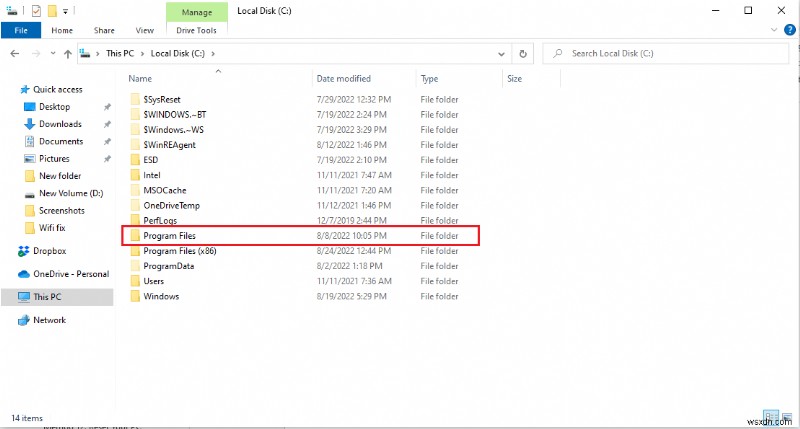Viewport: 800px width, 429px height.
Task: Select the Users folder icon
Action: point(135,281)
